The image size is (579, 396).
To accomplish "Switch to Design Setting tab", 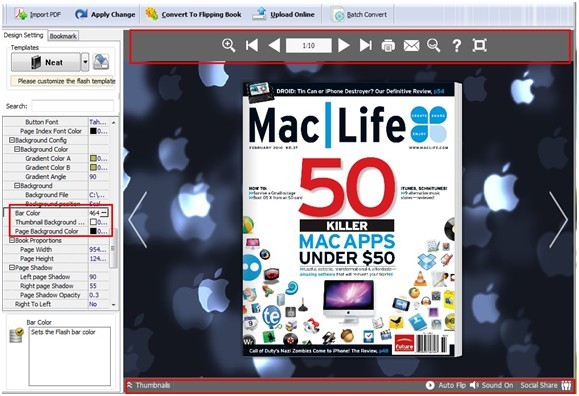I will point(24,35).
